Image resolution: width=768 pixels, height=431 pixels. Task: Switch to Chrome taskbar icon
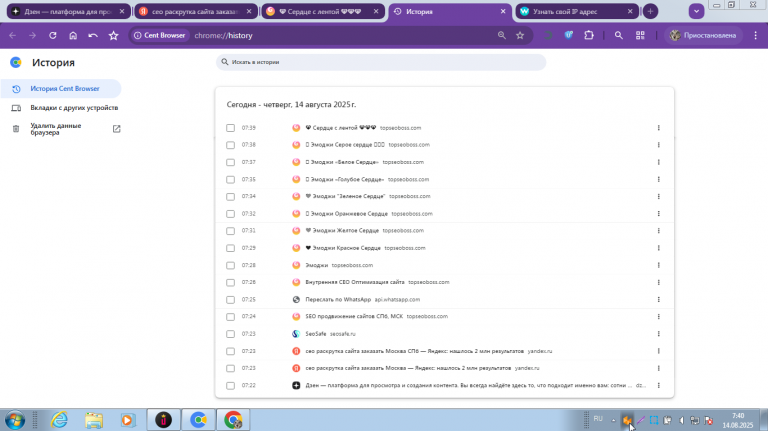point(233,420)
